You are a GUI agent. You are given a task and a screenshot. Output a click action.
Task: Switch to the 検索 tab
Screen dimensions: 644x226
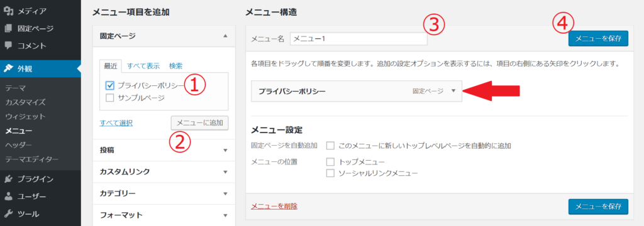point(176,66)
